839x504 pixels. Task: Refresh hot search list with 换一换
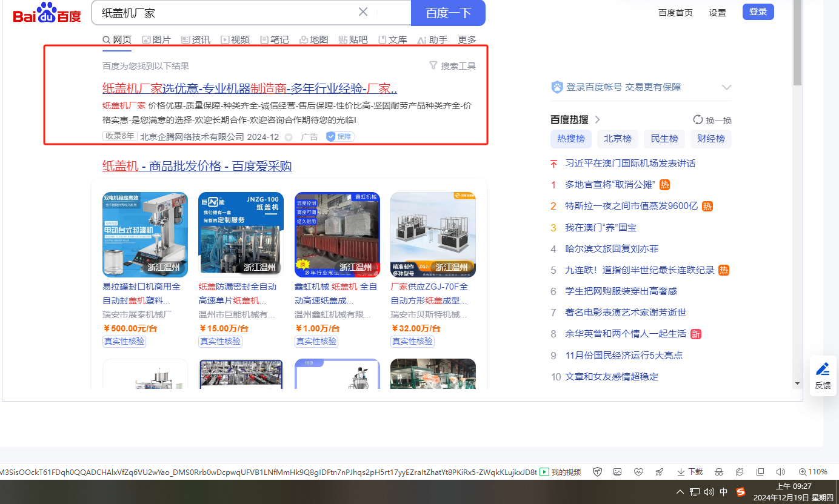click(712, 120)
